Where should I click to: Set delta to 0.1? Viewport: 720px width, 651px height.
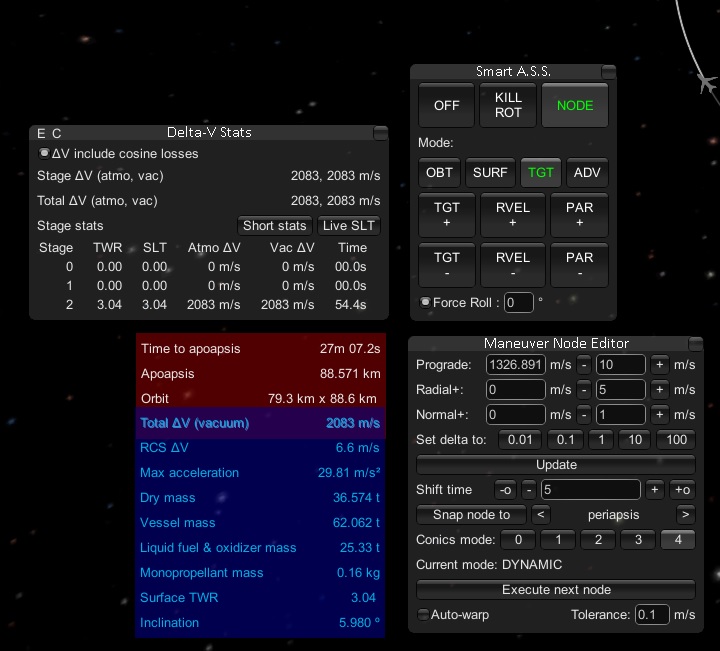(x=565, y=440)
